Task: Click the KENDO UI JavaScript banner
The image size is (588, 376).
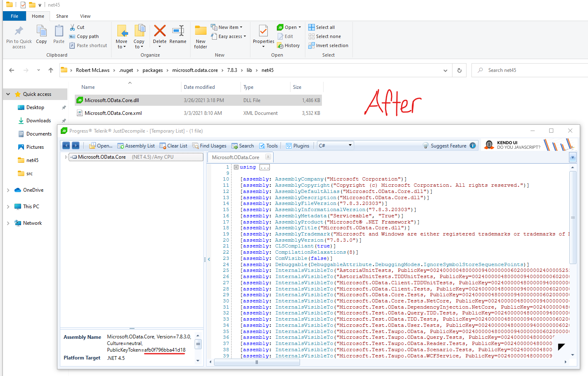Action: [528, 145]
